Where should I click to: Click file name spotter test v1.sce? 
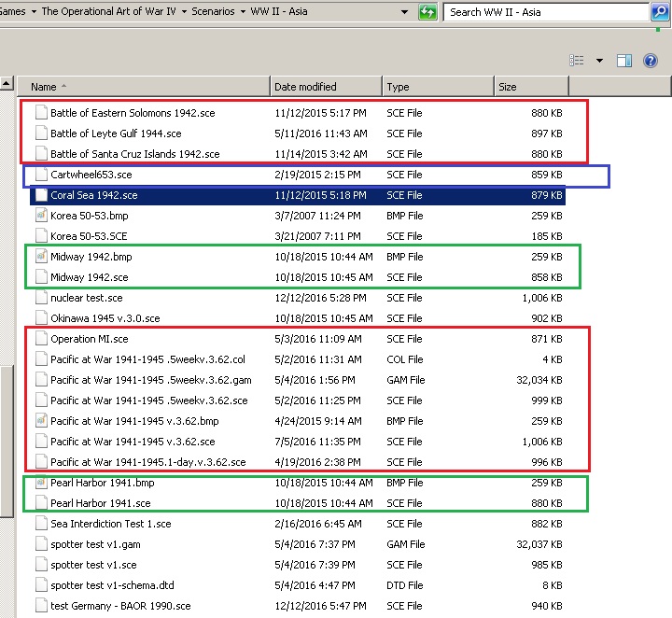[x=93, y=565]
